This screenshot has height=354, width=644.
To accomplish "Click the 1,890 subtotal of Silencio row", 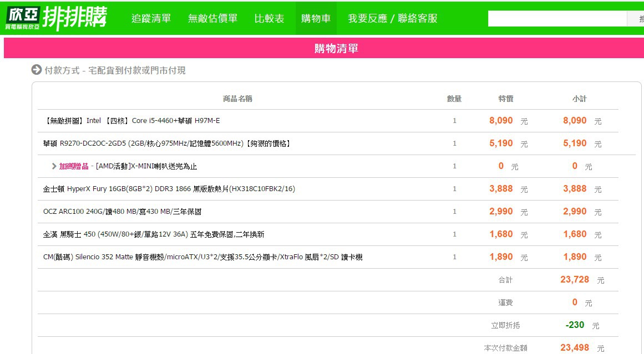I will tap(575, 257).
